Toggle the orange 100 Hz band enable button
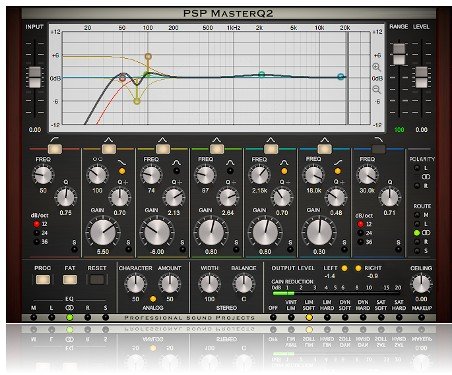The width and height of the screenshot is (452, 375). [x=109, y=149]
